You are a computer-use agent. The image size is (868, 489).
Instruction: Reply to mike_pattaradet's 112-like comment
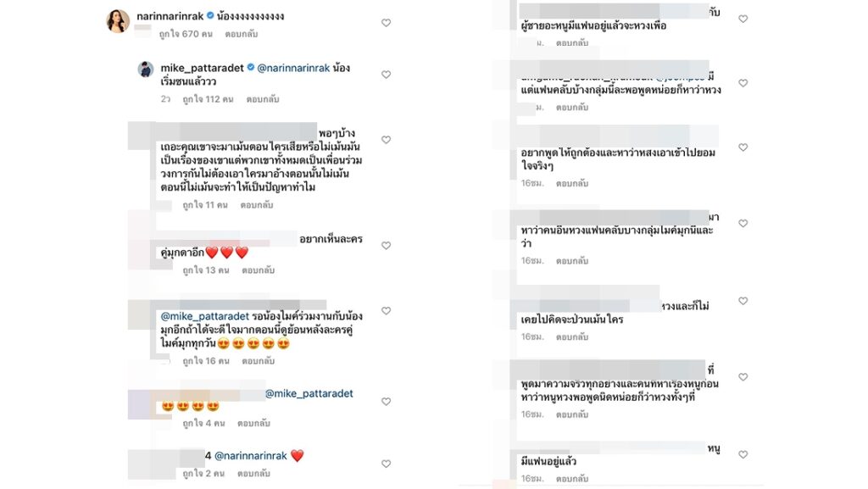click(x=263, y=99)
